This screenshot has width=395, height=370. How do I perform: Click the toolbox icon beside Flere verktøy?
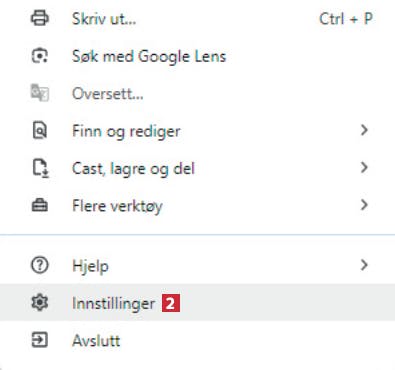click(x=40, y=205)
